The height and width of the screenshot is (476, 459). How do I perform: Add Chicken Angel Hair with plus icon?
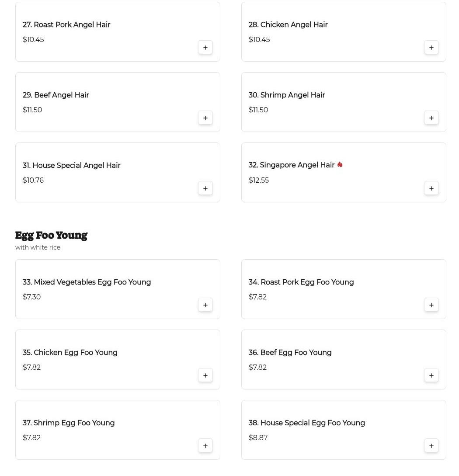[x=431, y=48]
